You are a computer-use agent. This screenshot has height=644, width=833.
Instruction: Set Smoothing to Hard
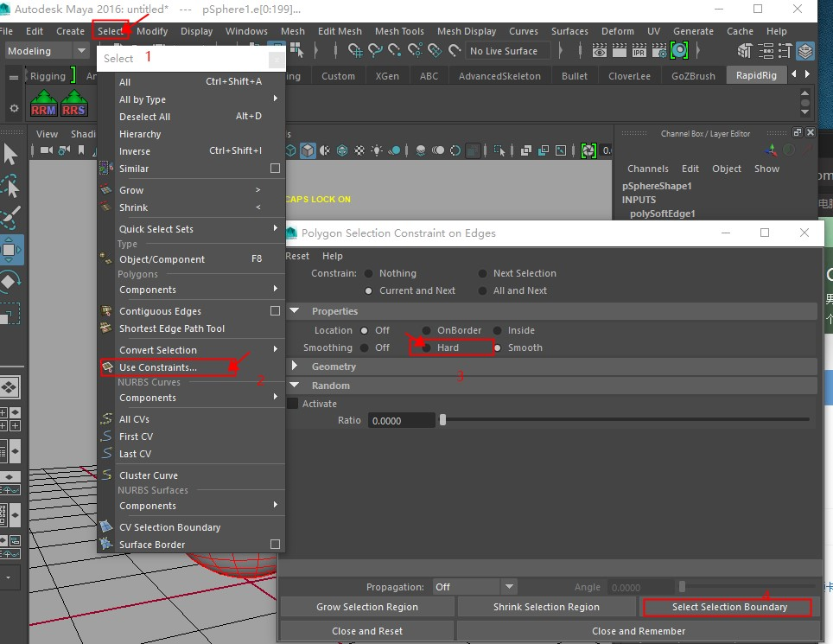(x=426, y=348)
